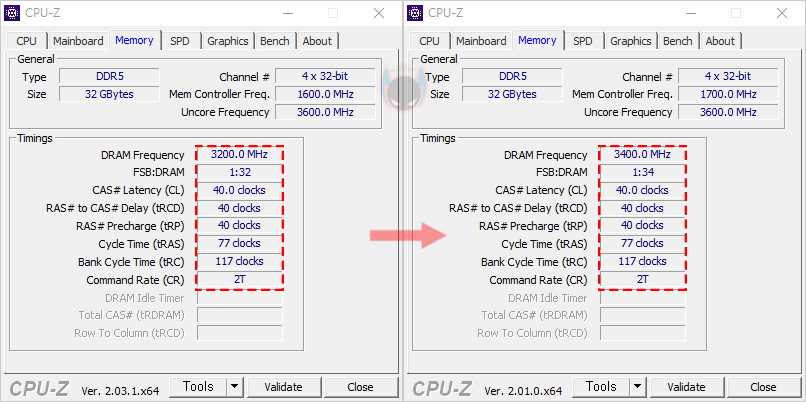Click Size field 32 GBytes in right window
This screenshot has height=402, width=806.
click(512, 94)
